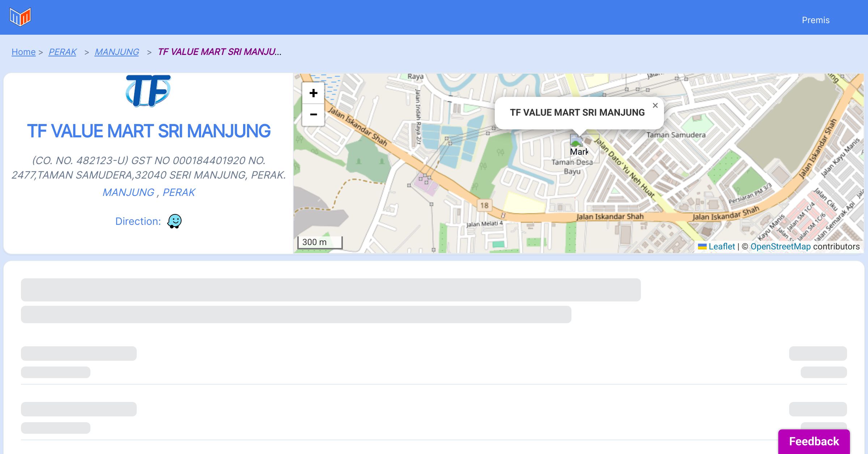
Task: Click the PERAK state link under address
Action: 179,192
